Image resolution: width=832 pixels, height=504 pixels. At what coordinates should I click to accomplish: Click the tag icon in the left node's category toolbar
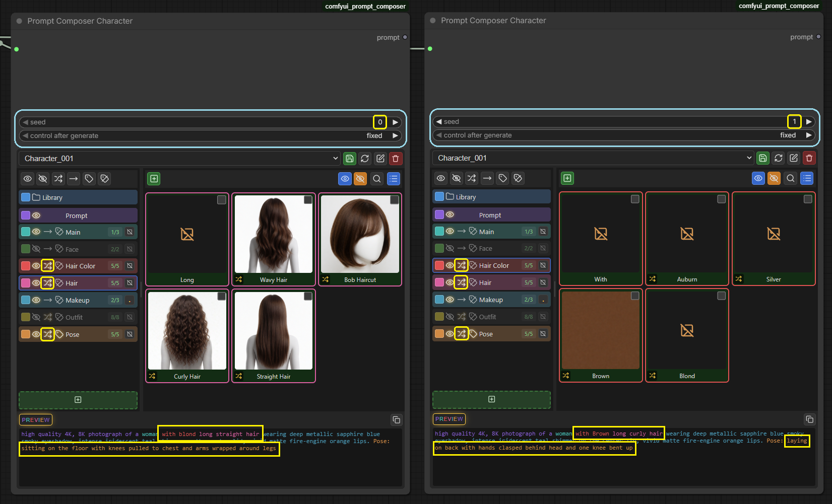(89, 179)
